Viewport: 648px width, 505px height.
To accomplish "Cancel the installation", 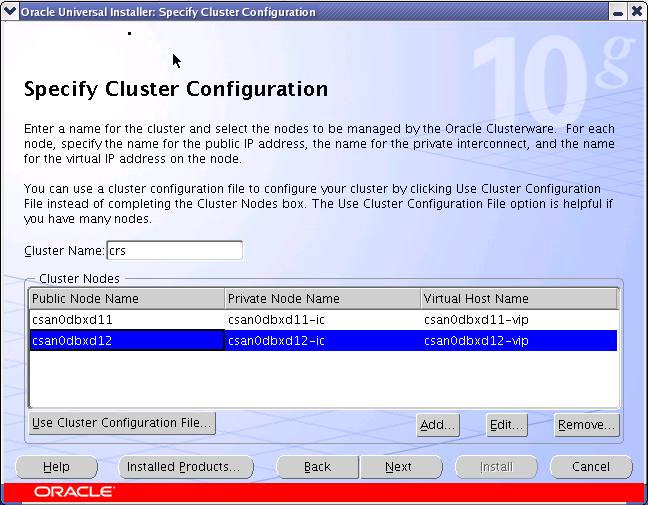I will click(x=591, y=467).
